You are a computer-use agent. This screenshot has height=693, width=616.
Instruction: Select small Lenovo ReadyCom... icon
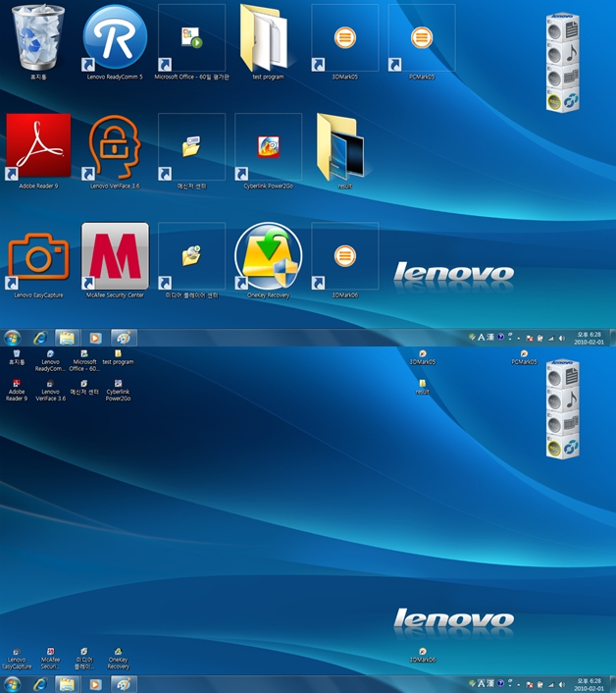(50, 353)
